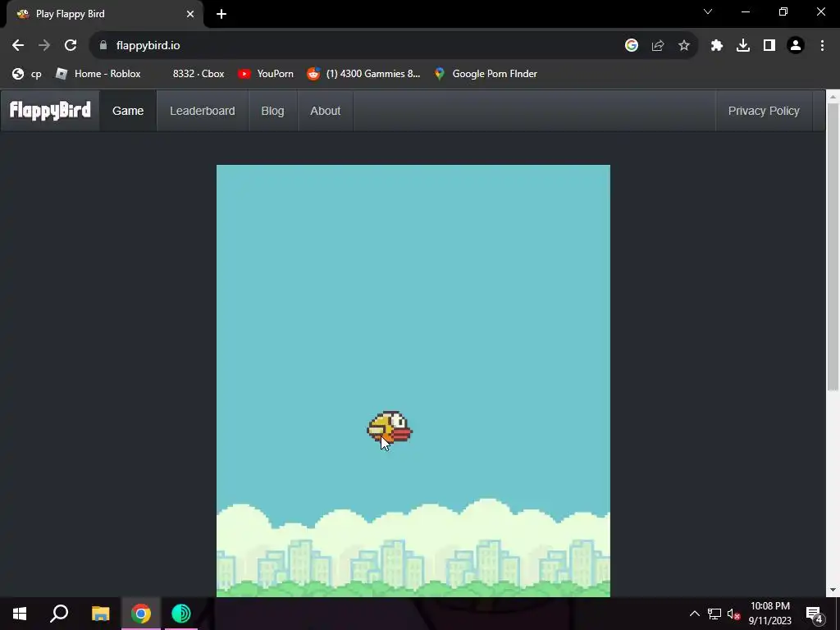Screen dimensions: 840x630
Task: Open File Explorer from taskbar
Action: coord(100,614)
